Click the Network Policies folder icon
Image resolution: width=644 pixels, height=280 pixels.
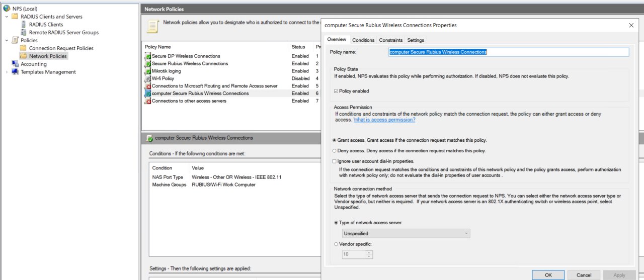point(24,56)
